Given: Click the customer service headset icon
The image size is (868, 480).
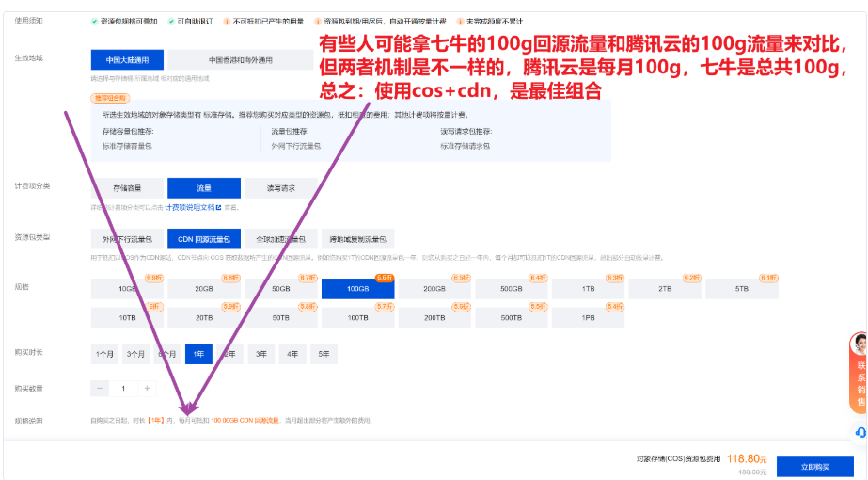Looking at the screenshot, I should click(x=860, y=432).
